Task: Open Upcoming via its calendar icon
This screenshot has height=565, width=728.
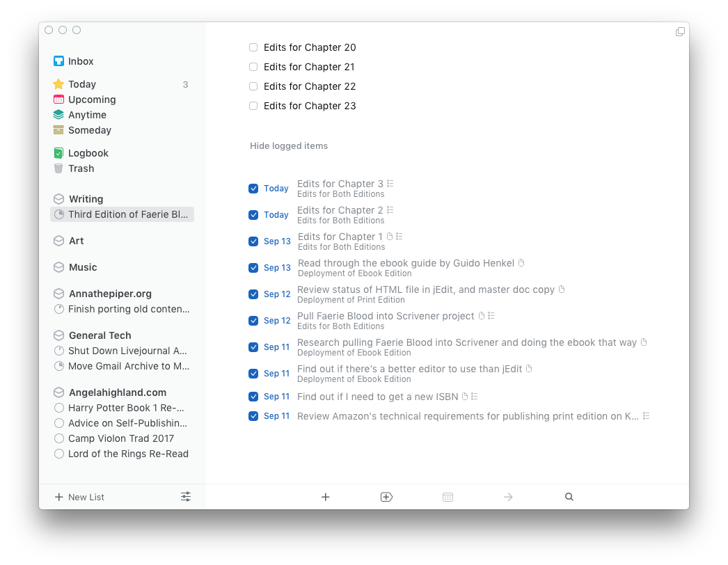Action: coord(59,100)
